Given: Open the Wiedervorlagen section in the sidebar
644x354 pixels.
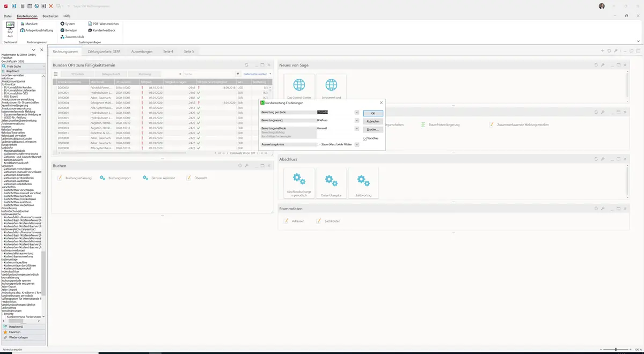Looking at the screenshot, I should (23, 337).
